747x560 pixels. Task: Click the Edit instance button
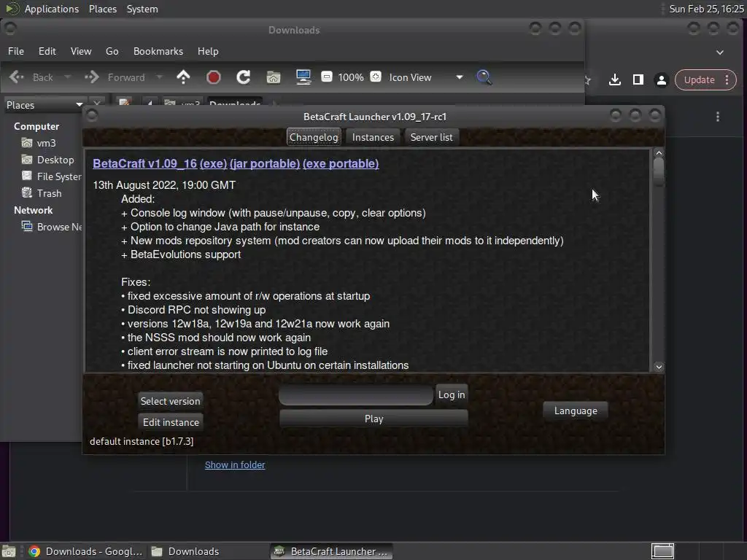tap(171, 422)
